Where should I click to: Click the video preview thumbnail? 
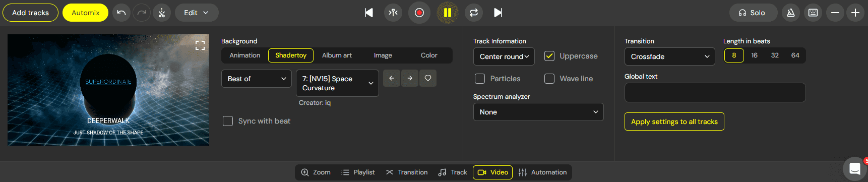(108, 90)
